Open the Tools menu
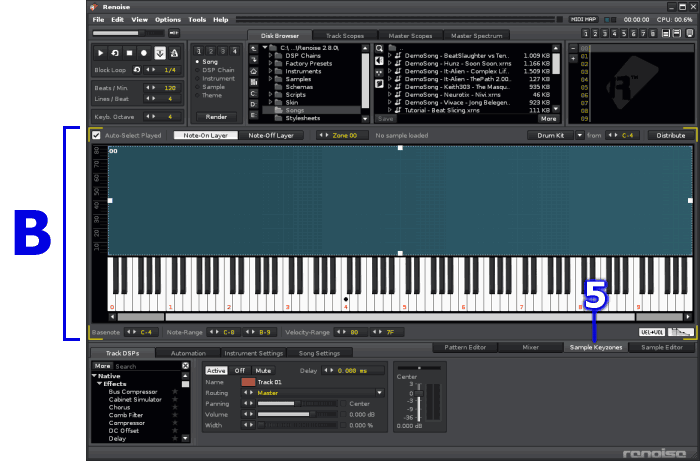 coord(197,20)
